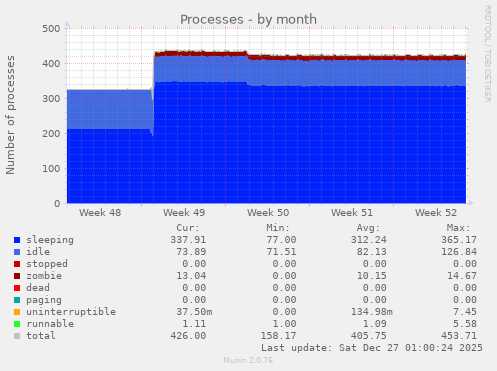This screenshot has width=497, height=371.
Task: Click zombie maximum value 14.67
Action: (462, 276)
